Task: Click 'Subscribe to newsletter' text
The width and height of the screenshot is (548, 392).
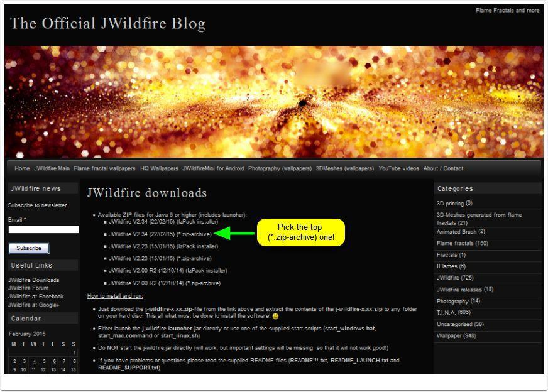Action: (38, 205)
